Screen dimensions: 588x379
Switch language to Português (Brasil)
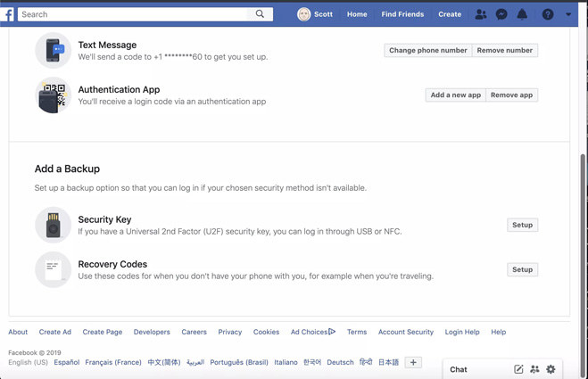239,362
